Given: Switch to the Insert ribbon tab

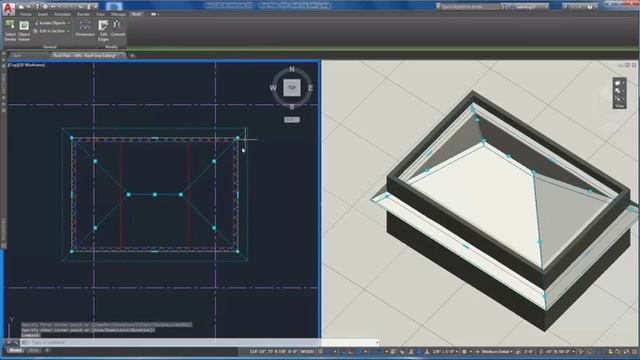Looking at the screenshot, I should (42, 14).
